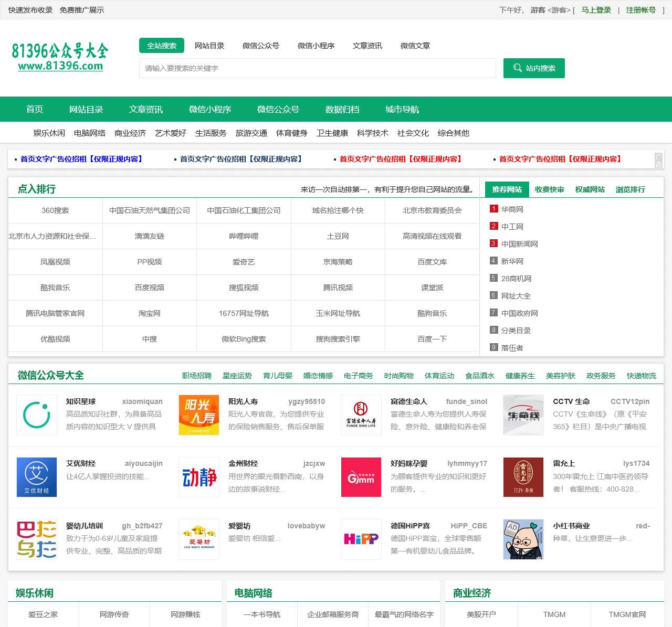Click the 注册帐号 register link

641,10
